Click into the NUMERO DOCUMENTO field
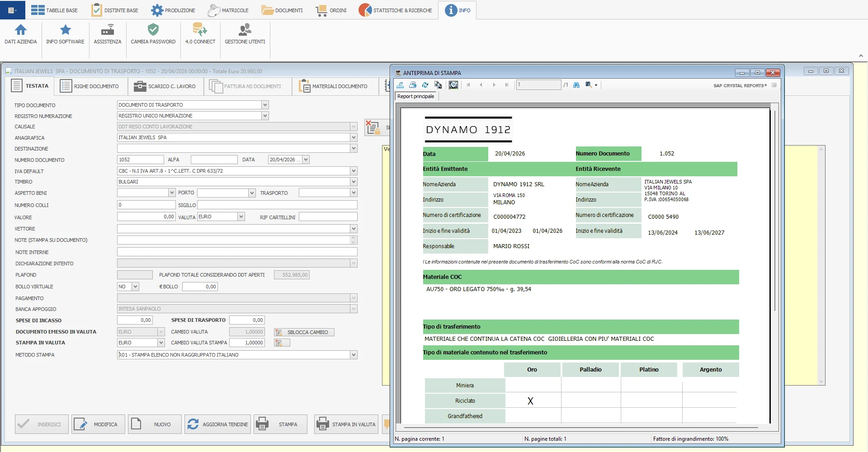 [x=141, y=160]
